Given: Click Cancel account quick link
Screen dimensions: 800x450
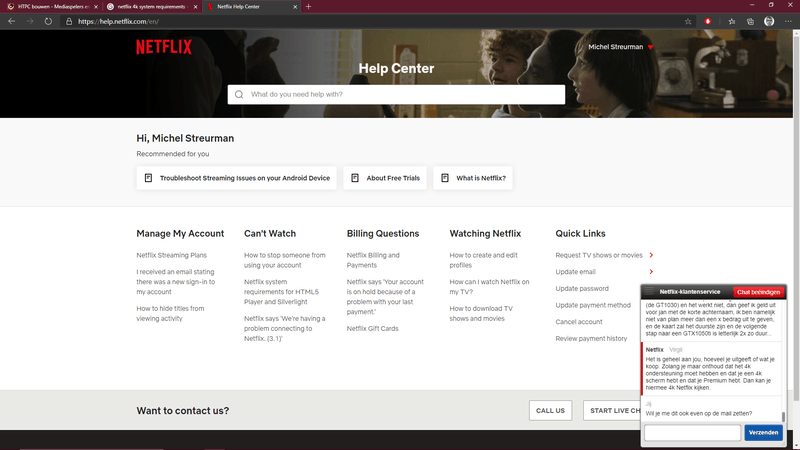Looking at the screenshot, I should 579,322.
